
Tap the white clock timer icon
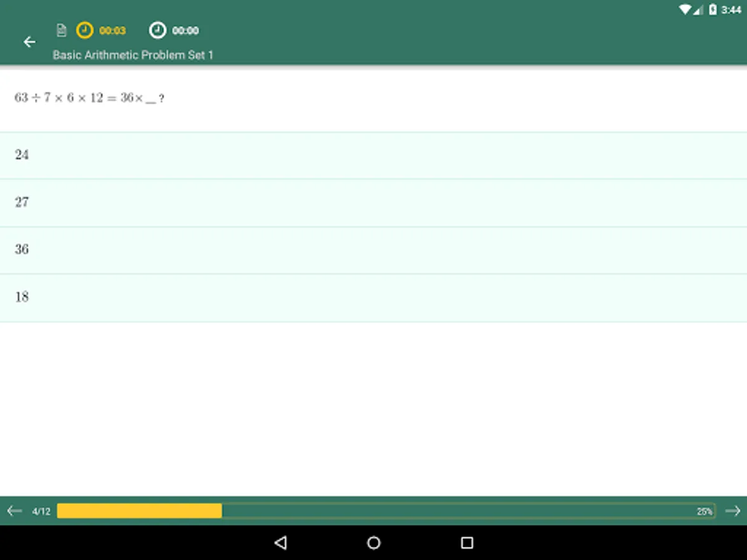pos(158,30)
